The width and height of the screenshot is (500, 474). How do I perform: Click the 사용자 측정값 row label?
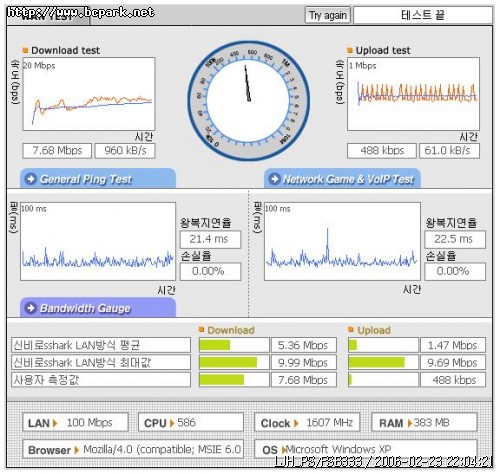point(101,380)
